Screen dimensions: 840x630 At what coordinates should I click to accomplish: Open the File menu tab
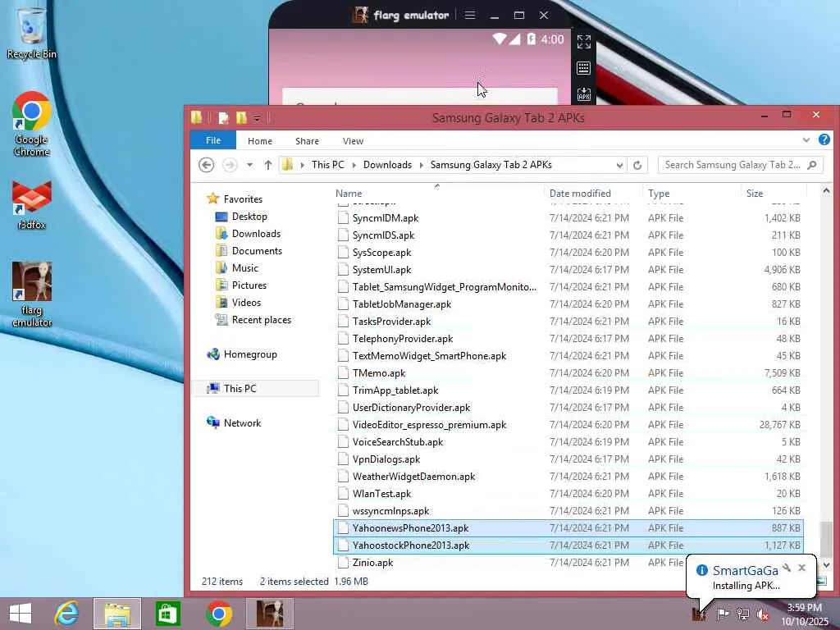213,140
